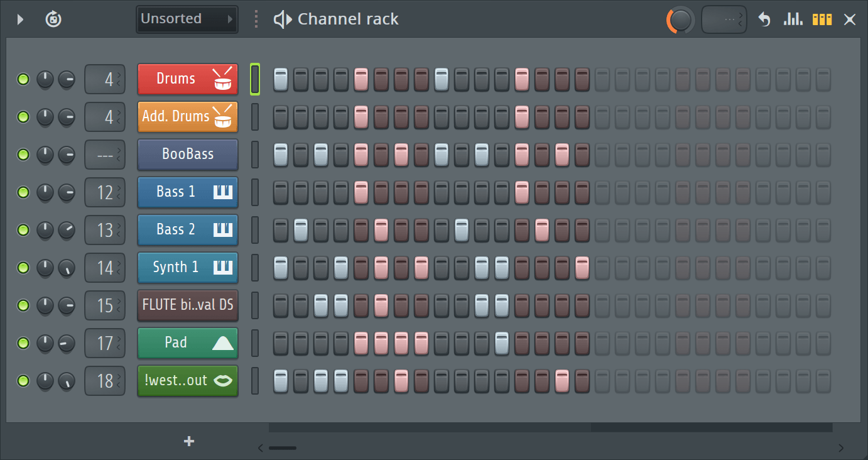Open the Synth 1 channel button
The height and width of the screenshot is (460, 868).
[x=188, y=268]
